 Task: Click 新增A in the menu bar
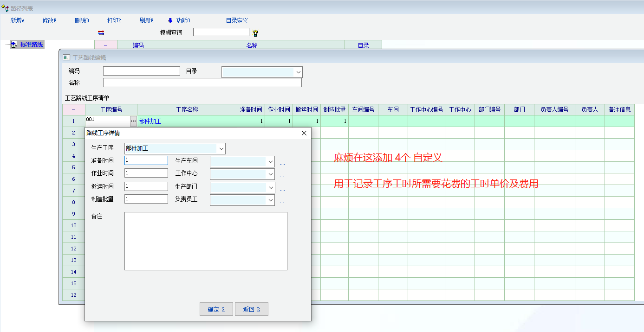[18, 20]
